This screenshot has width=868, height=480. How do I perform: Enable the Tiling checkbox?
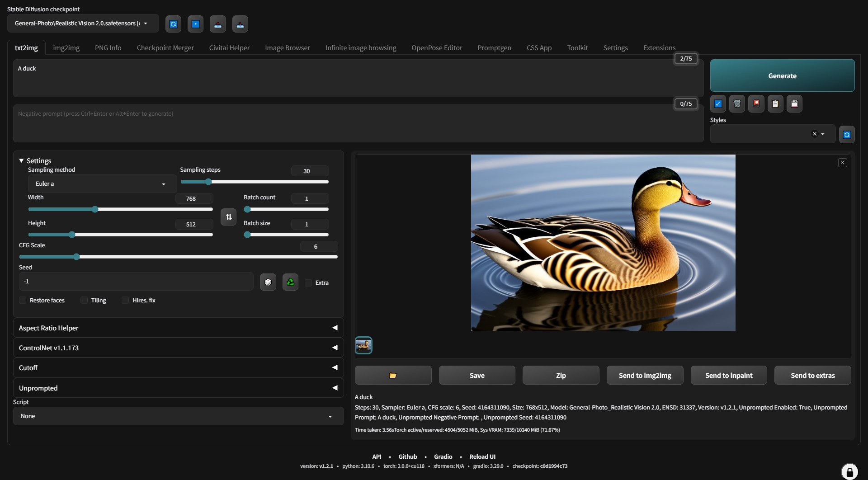84,301
